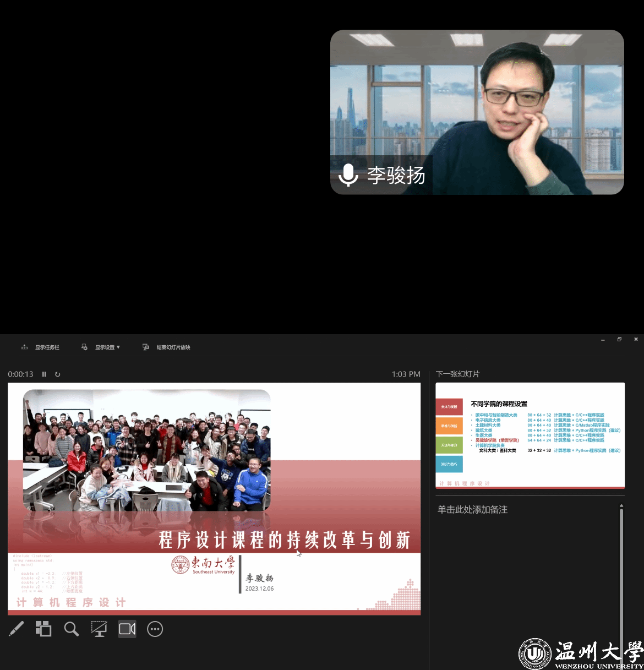Pause the presentation timer
The width and height of the screenshot is (644, 670).
(45, 374)
